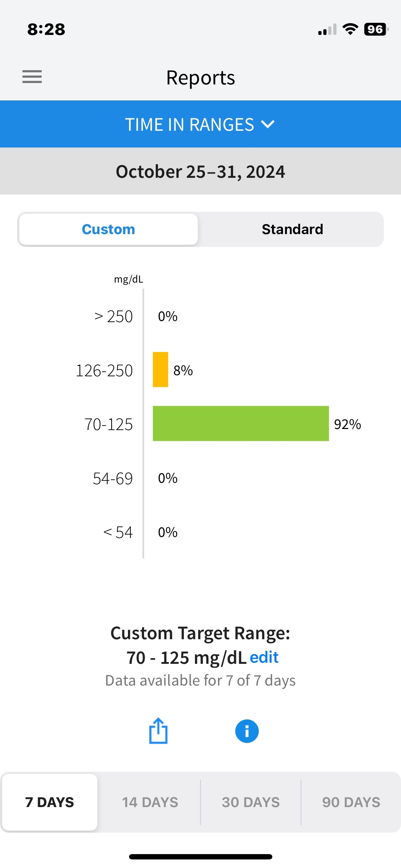
Task: Tap the Reports page title
Action: point(200,78)
